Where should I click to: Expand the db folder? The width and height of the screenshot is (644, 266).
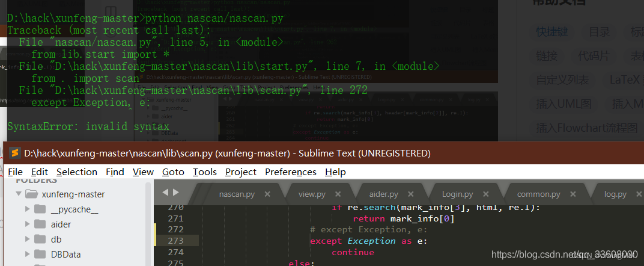28,240
